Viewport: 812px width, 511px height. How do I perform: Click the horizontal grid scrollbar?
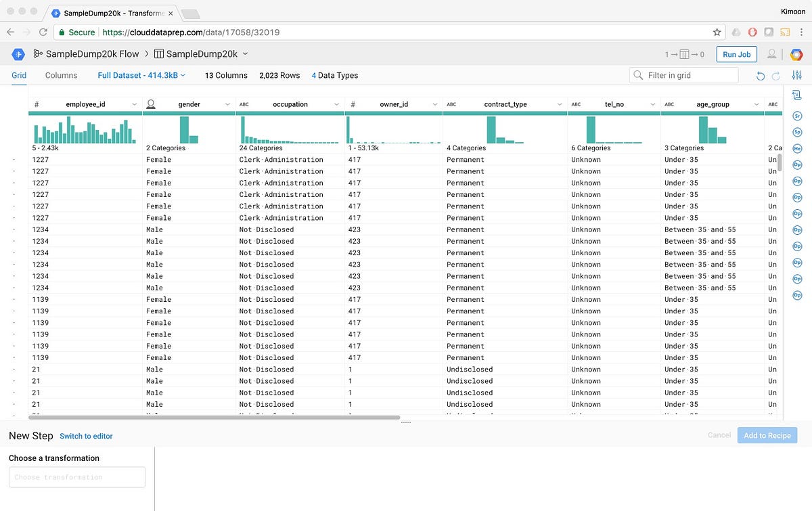215,418
